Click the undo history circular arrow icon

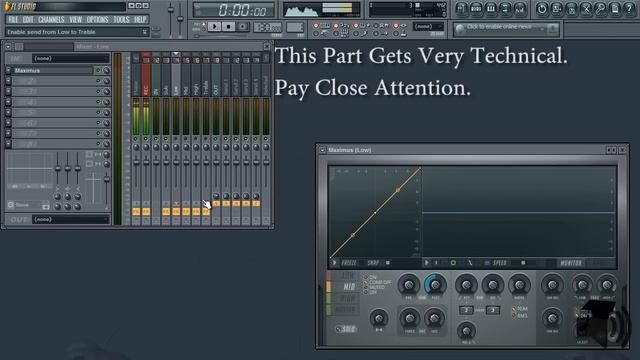click(542, 9)
